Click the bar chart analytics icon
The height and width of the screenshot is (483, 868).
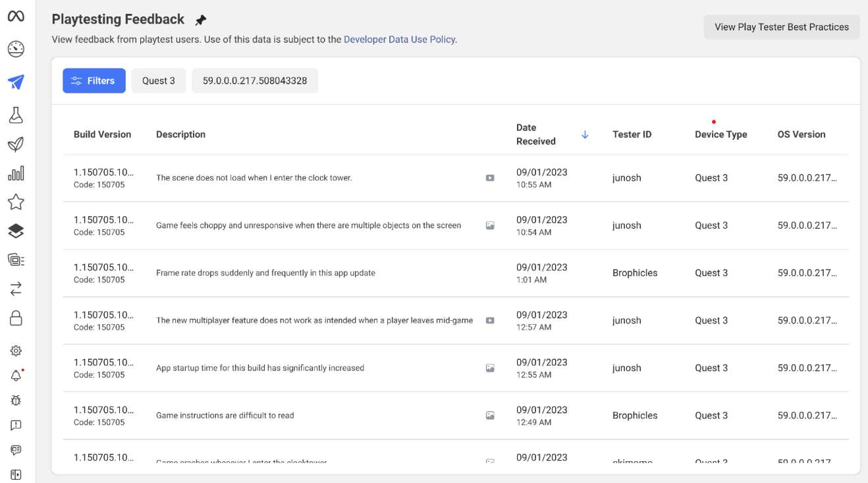point(16,173)
